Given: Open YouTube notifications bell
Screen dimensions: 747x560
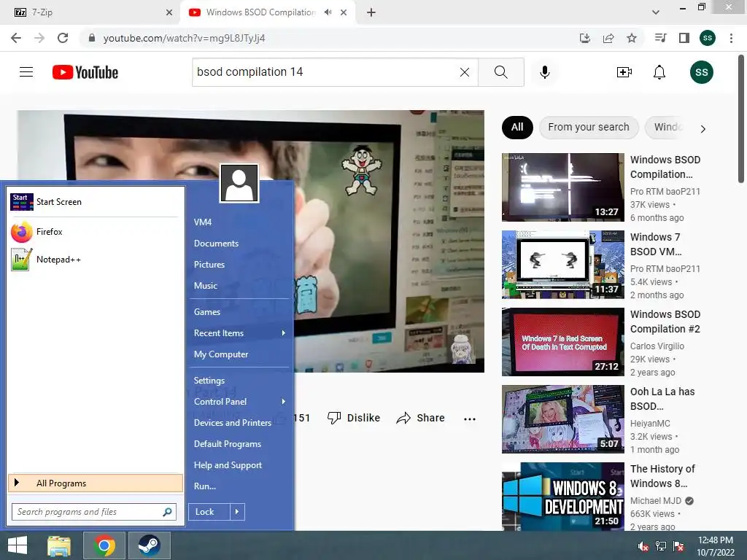Looking at the screenshot, I should (x=659, y=72).
